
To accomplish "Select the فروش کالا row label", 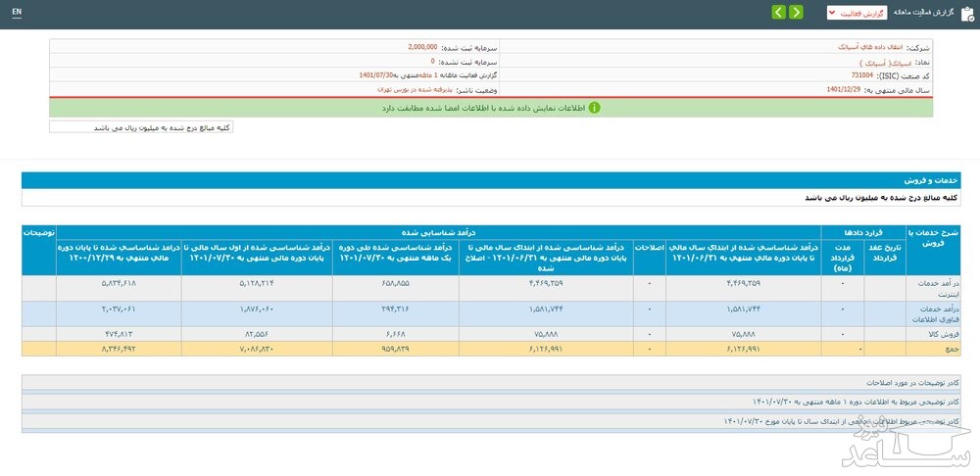I will (939, 333).
